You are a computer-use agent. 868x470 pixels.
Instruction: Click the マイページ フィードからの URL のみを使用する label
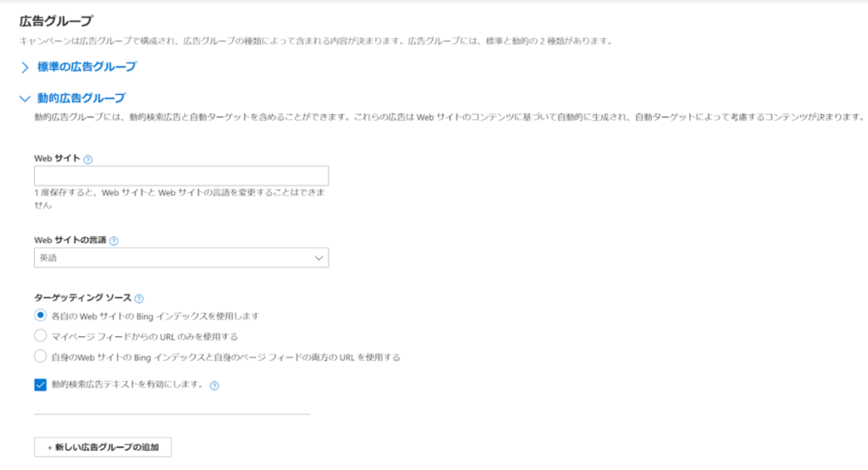point(144,336)
